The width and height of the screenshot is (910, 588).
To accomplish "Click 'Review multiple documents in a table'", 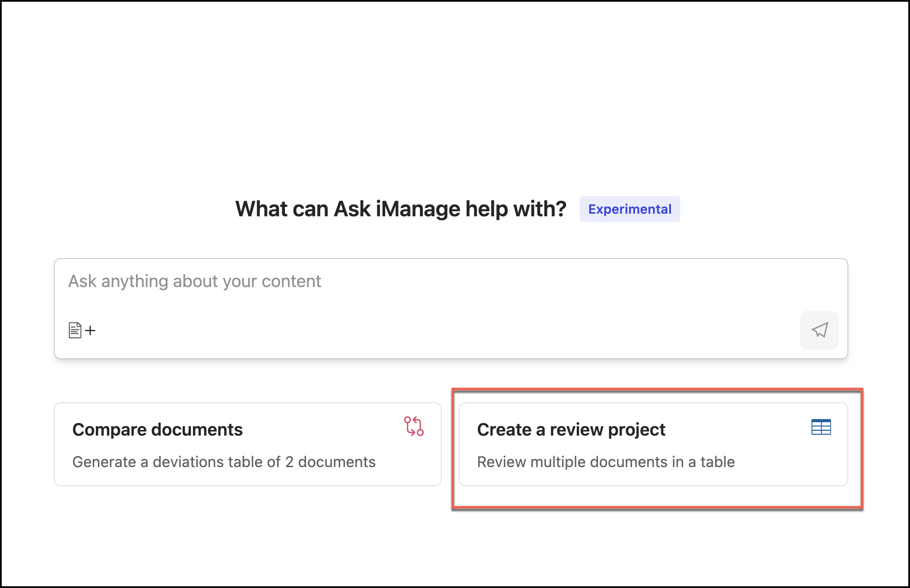I will tap(605, 462).
